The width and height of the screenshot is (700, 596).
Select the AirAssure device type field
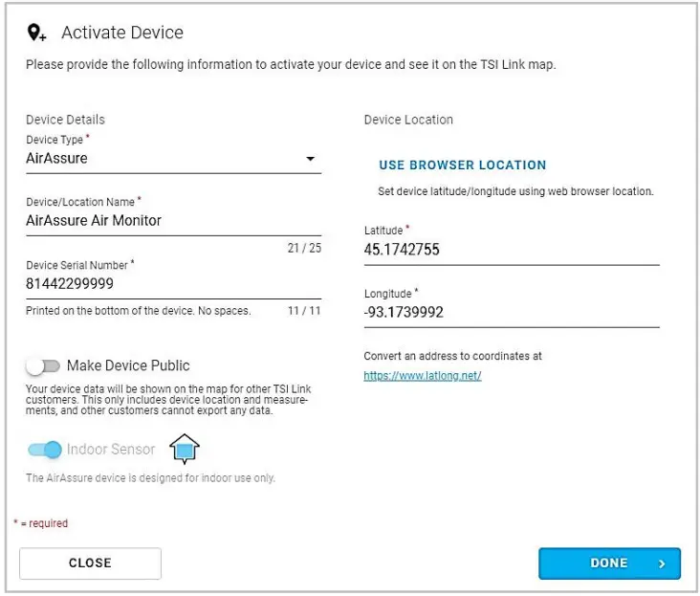click(163, 159)
